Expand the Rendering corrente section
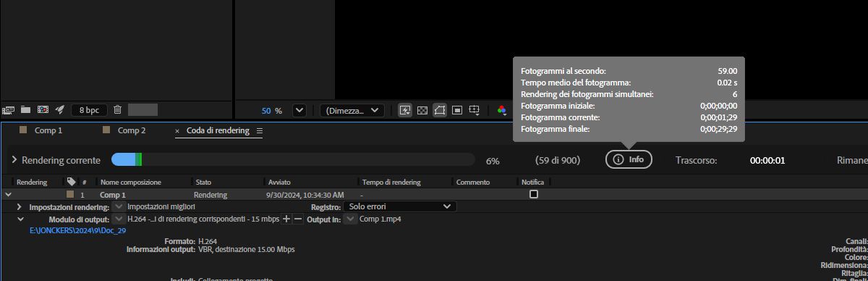 click(14, 160)
